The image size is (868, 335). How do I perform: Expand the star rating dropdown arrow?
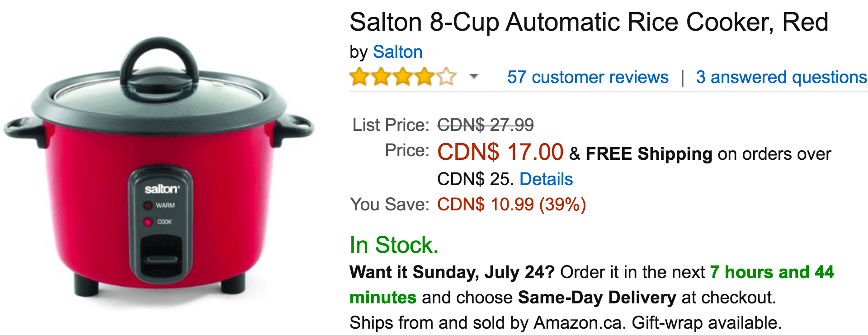pos(474,76)
